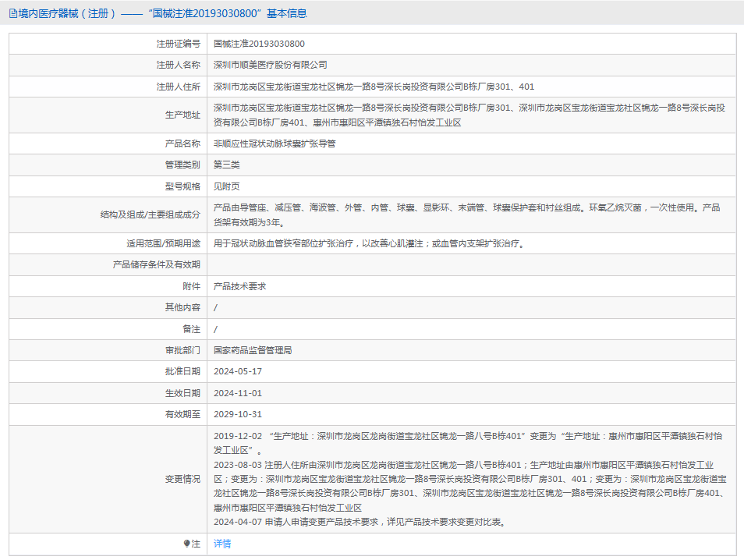This screenshot has width=744, height=560.
Task: Click product name 非顺应性冠状动脉球囊扩张导管
Action: [275, 144]
